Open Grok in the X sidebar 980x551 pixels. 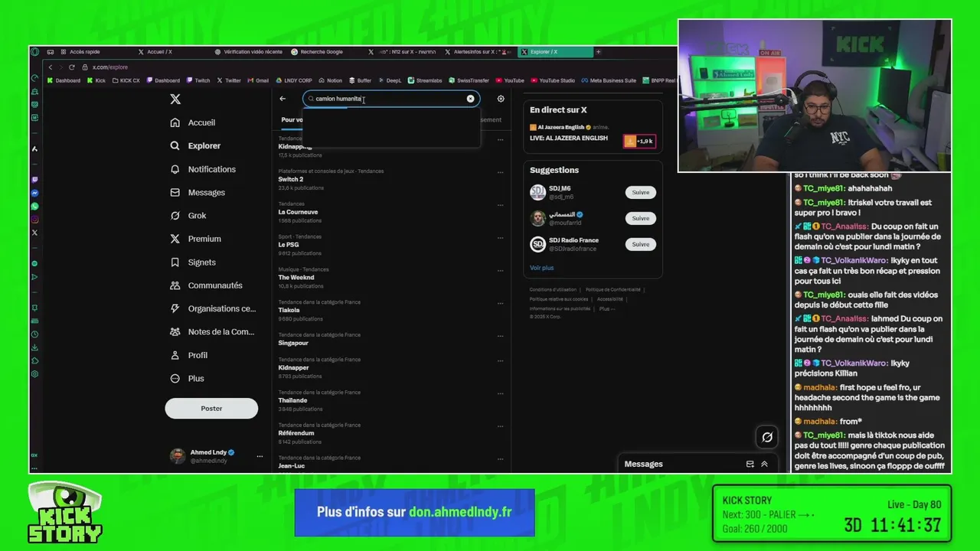[x=188, y=216]
